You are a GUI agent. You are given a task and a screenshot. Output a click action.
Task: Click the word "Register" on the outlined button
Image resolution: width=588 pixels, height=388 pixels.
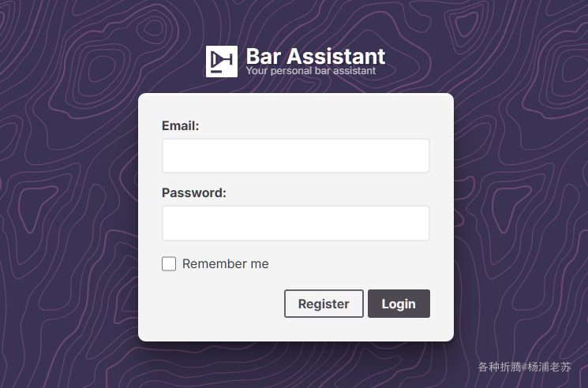[324, 304]
